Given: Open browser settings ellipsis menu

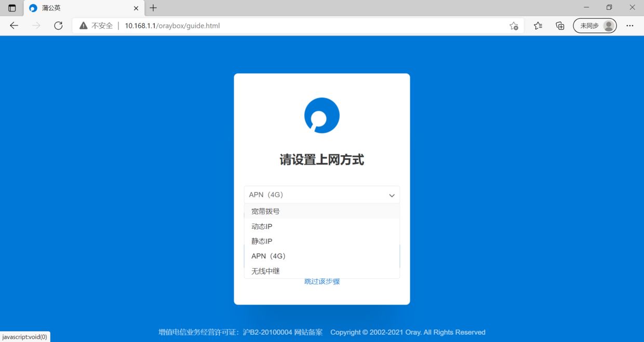Looking at the screenshot, I should click(x=629, y=25).
